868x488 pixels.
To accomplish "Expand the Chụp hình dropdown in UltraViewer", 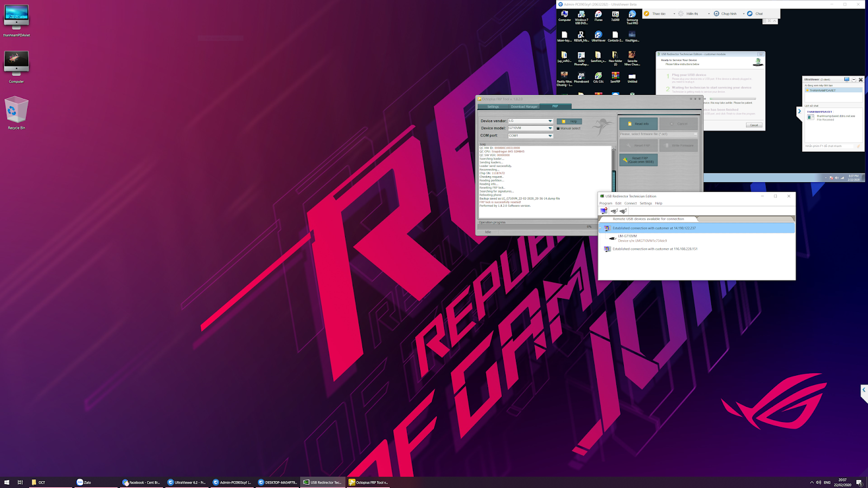I will (744, 14).
